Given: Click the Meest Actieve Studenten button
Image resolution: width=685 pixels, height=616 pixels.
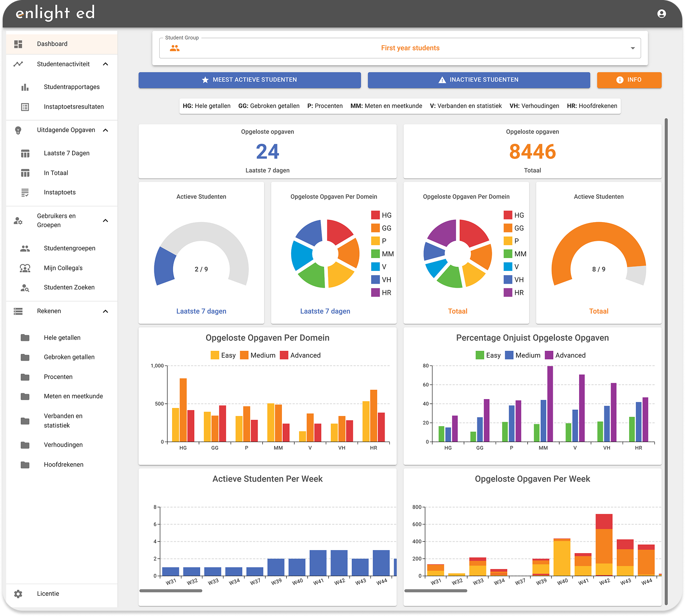Looking at the screenshot, I should point(250,80).
